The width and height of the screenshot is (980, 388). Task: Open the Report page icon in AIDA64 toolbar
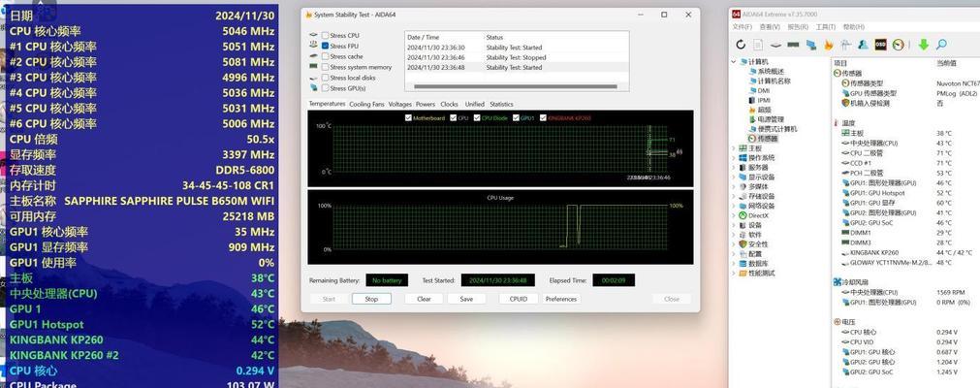click(x=758, y=45)
